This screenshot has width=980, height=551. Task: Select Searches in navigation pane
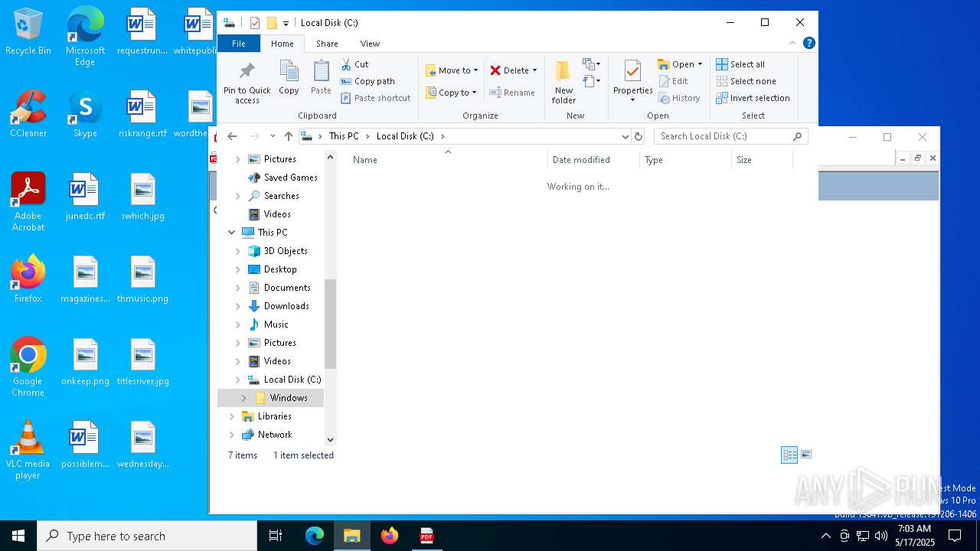281,196
